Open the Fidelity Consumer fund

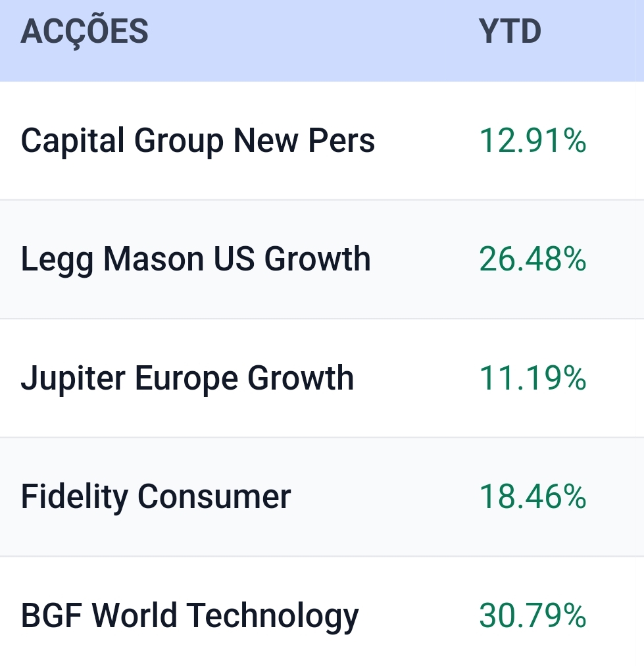click(155, 497)
